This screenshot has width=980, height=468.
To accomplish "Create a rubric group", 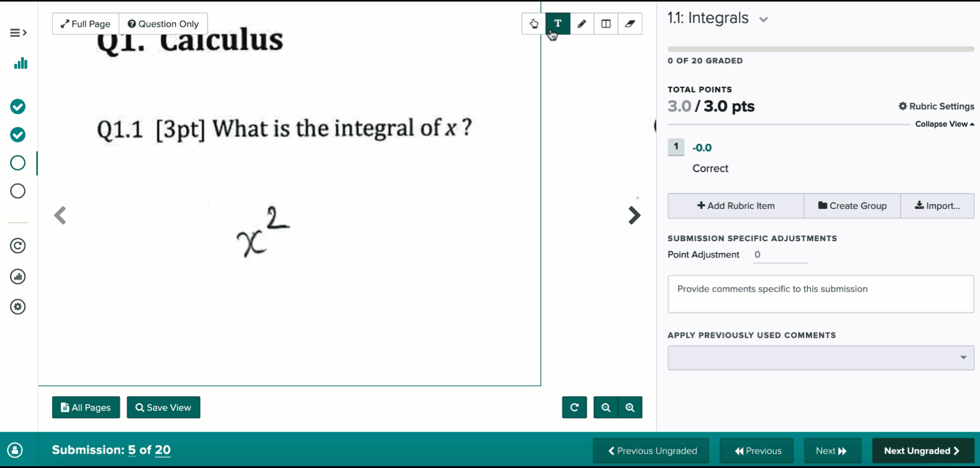I will point(852,206).
